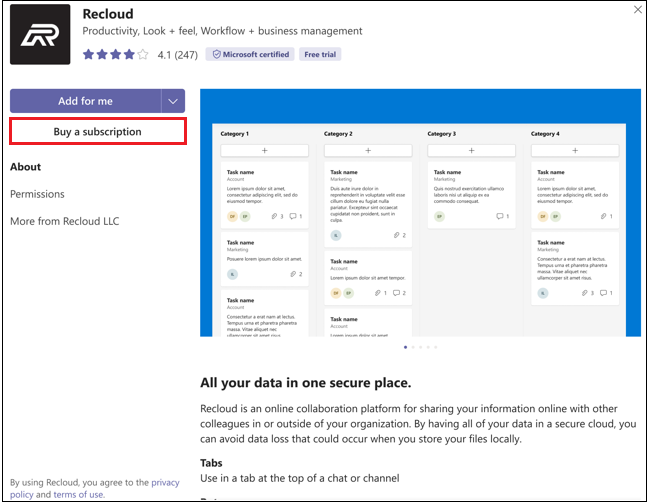648x502 pixels.
Task: Click Buy a subscription
Action: point(98,131)
